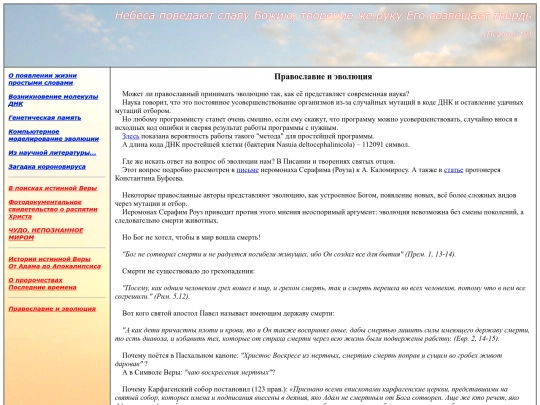Open 'Возникновение молекулы ДНК' sidebar link

coord(53,100)
